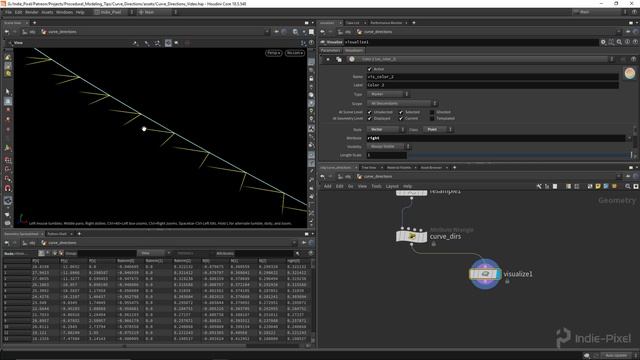Viewport: 640px width, 360px height.
Task: Toggle the Selected checkbox
Action: (401, 112)
